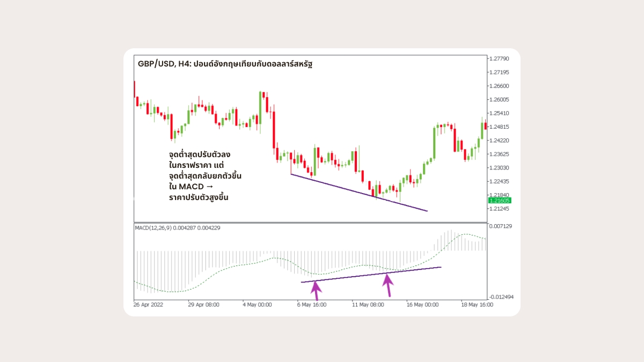The width and height of the screenshot is (644, 362).
Task: Click the 16 May 00:00 time label
Action: tap(422, 304)
